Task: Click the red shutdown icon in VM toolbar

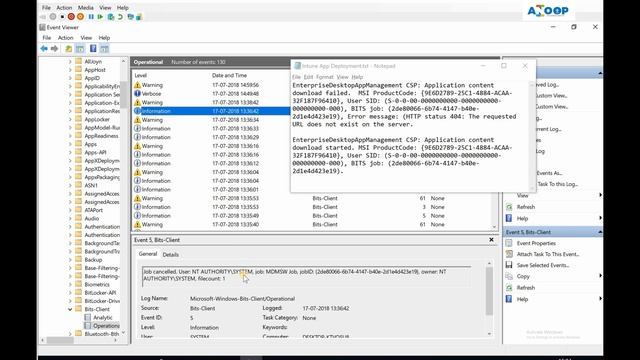Action: click(x=71, y=17)
